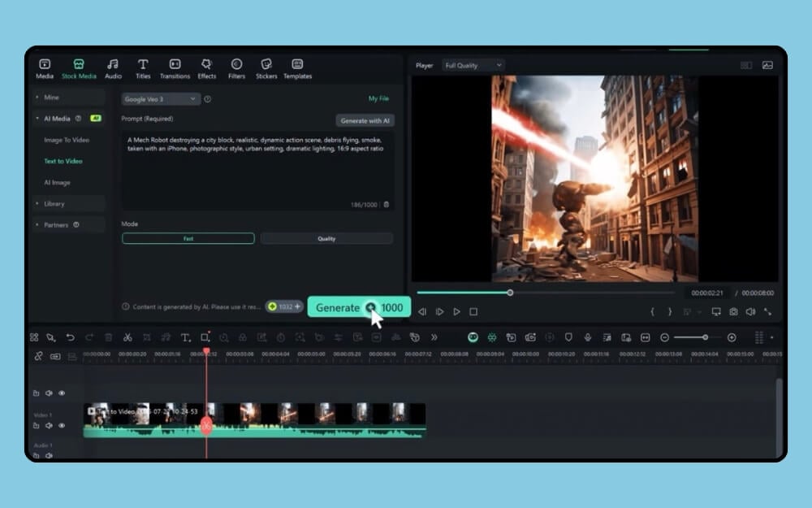Click the Mark In brace icon under player
The image size is (812, 508).
pos(652,311)
